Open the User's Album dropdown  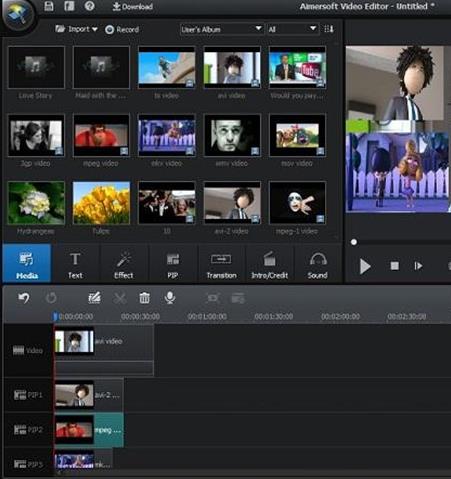pos(222,29)
